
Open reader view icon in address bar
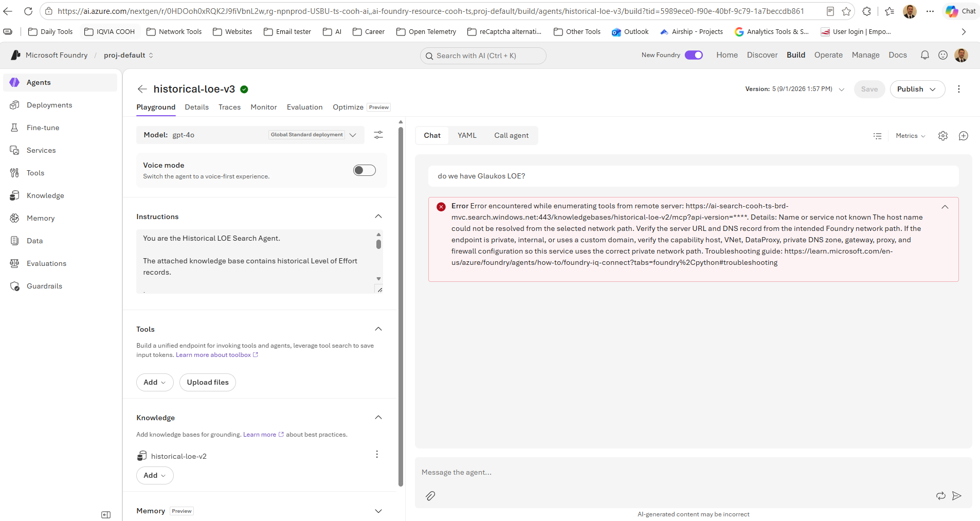point(830,11)
